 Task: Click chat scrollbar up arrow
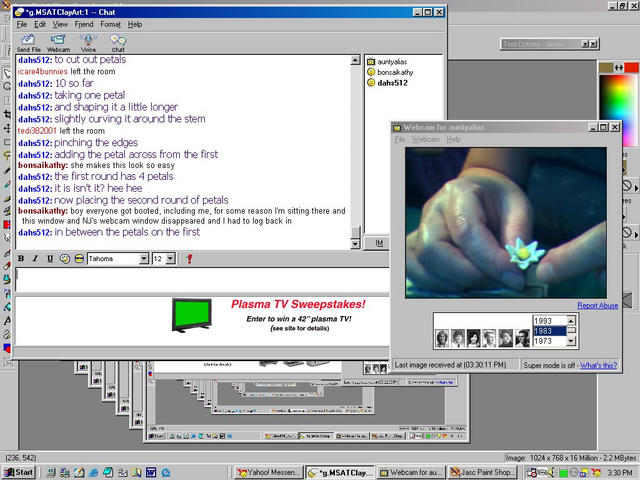tap(356, 60)
